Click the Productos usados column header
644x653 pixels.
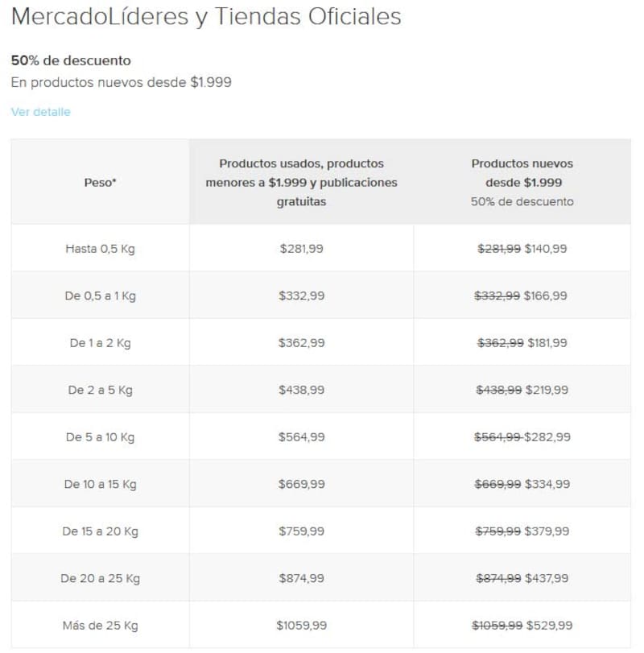point(301,182)
